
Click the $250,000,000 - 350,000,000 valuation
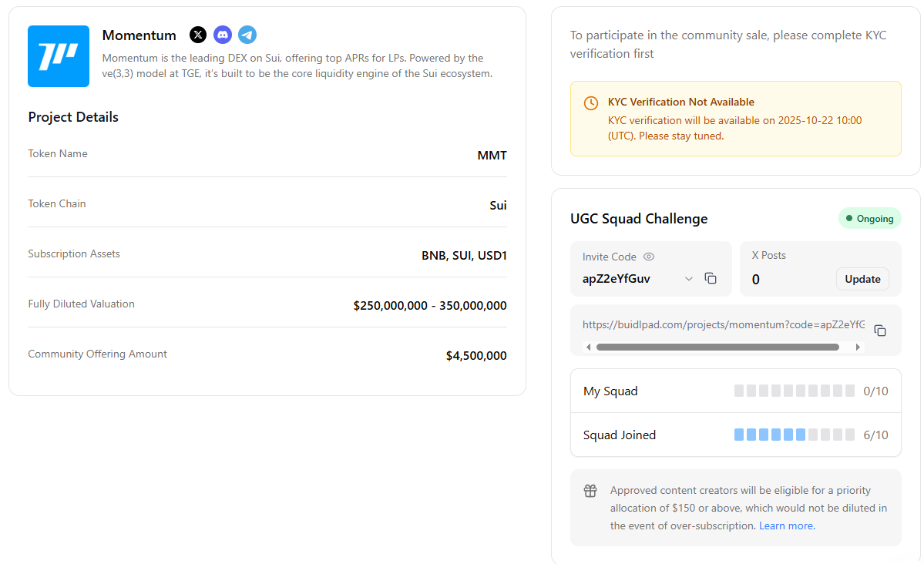pyautogui.click(x=430, y=306)
